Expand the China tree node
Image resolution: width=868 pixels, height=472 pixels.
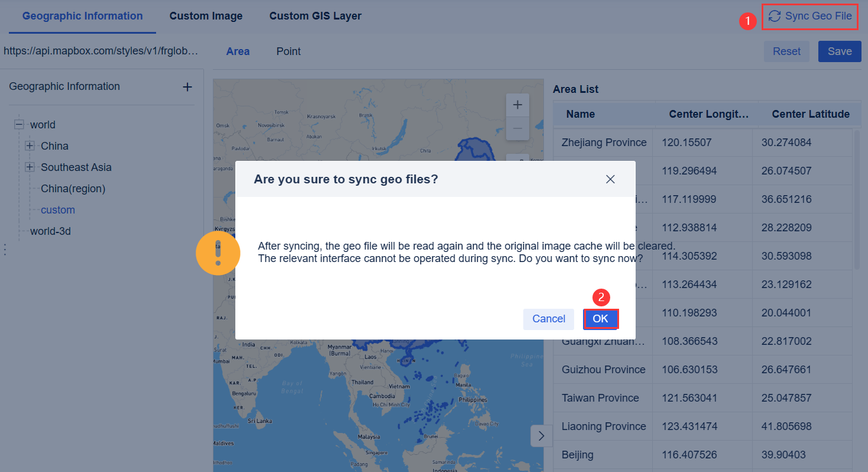pyautogui.click(x=30, y=146)
